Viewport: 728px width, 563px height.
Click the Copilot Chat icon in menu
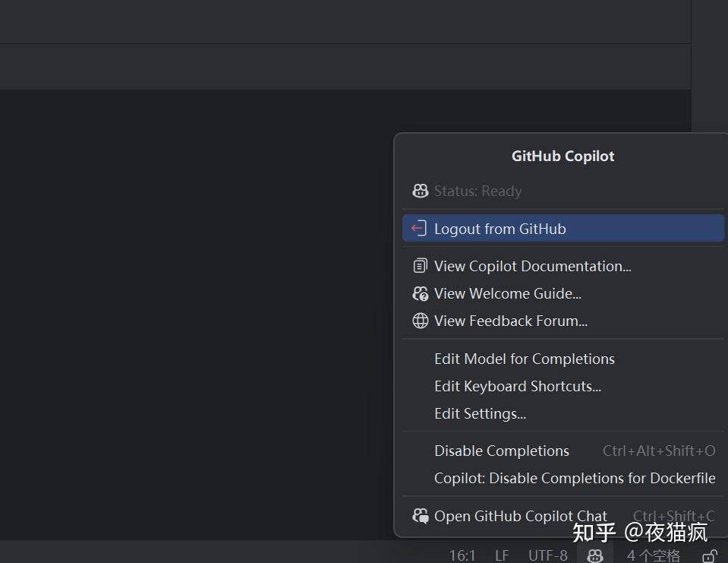421,516
